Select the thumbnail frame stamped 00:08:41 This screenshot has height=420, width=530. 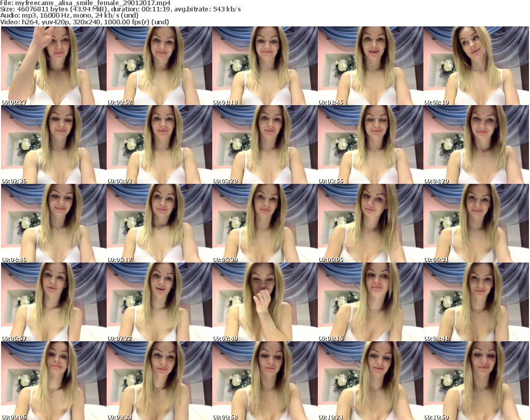pos(476,302)
